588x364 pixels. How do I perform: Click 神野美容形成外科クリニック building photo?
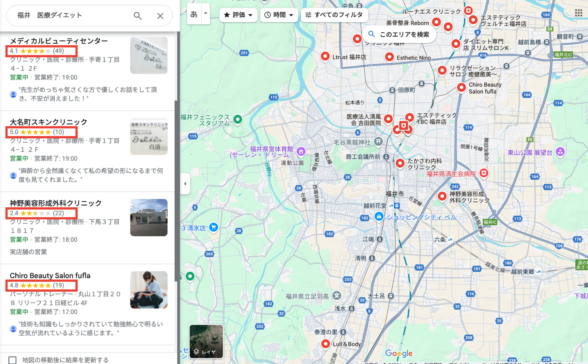click(x=149, y=218)
